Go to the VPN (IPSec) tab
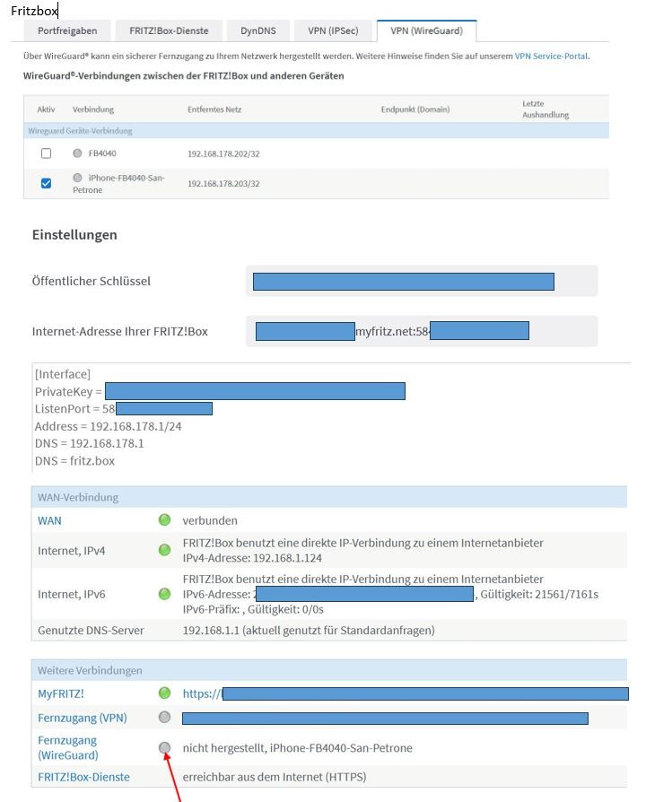 click(333, 31)
